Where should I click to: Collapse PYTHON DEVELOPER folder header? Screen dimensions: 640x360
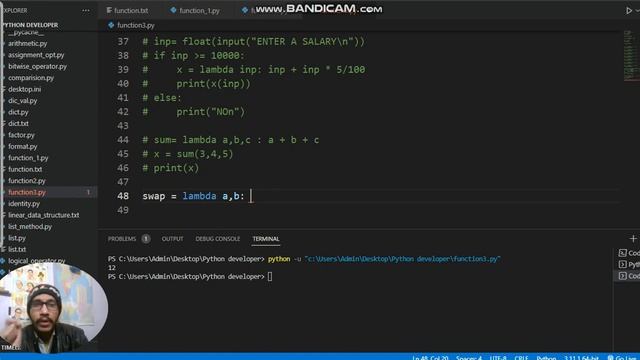tap(31, 25)
